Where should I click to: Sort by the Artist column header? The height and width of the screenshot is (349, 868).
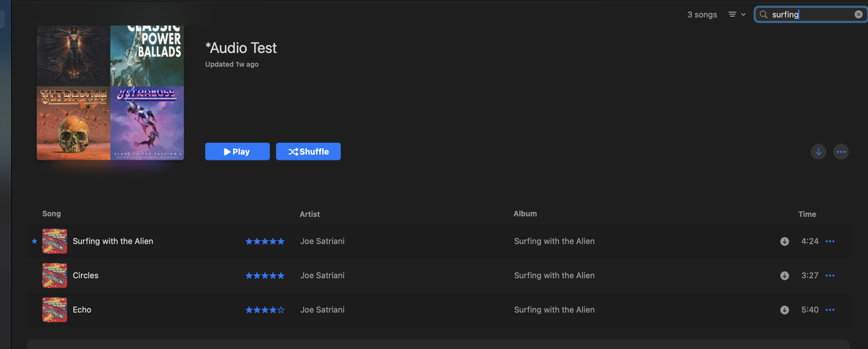pyautogui.click(x=310, y=214)
